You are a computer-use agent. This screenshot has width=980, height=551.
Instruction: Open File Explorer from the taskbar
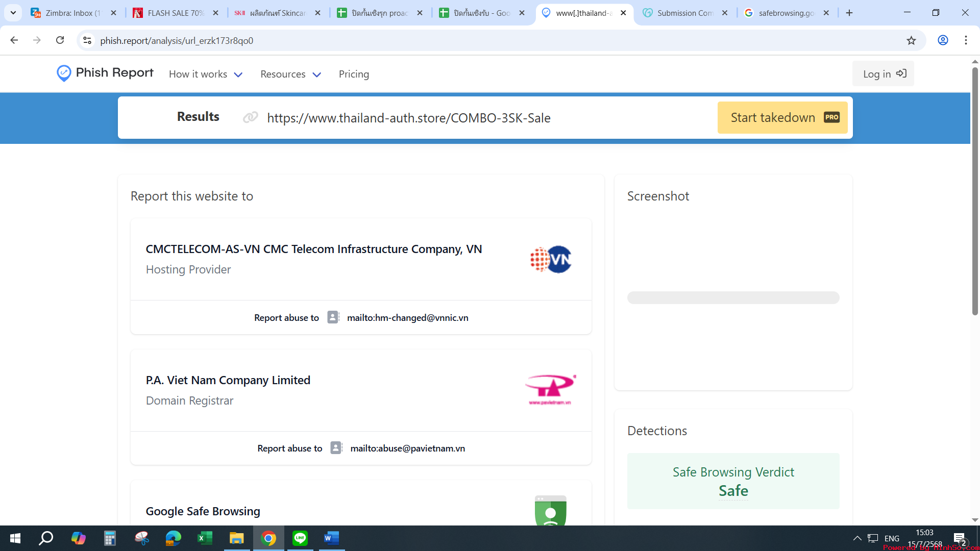click(x=236, y=538)
